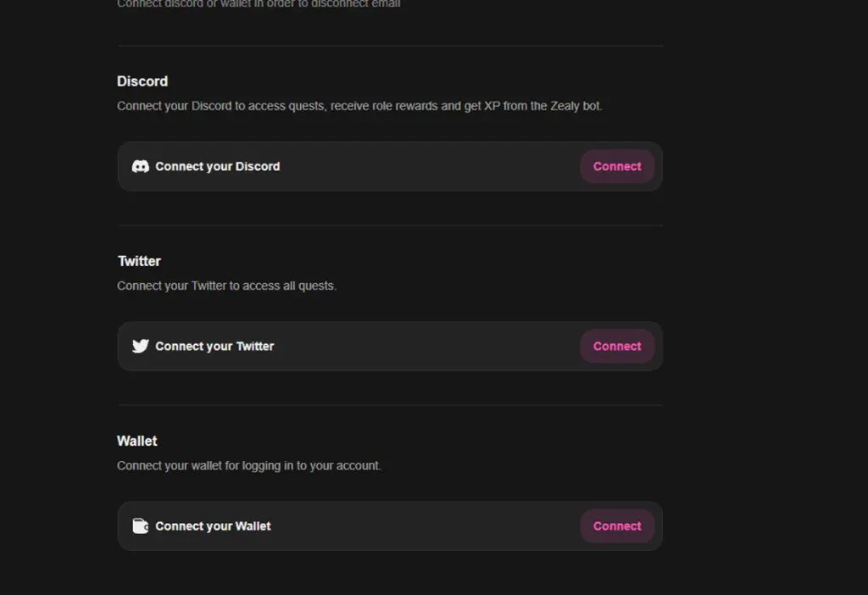Click the "Connect your Twitter" label
868x595 pixels.
214,347
